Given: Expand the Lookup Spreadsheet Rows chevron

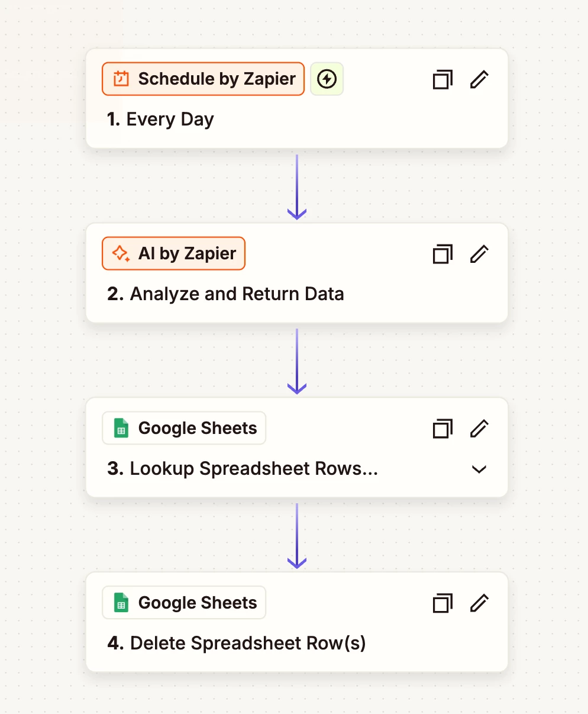Looking at the screenshot, I should click(479, 469).
